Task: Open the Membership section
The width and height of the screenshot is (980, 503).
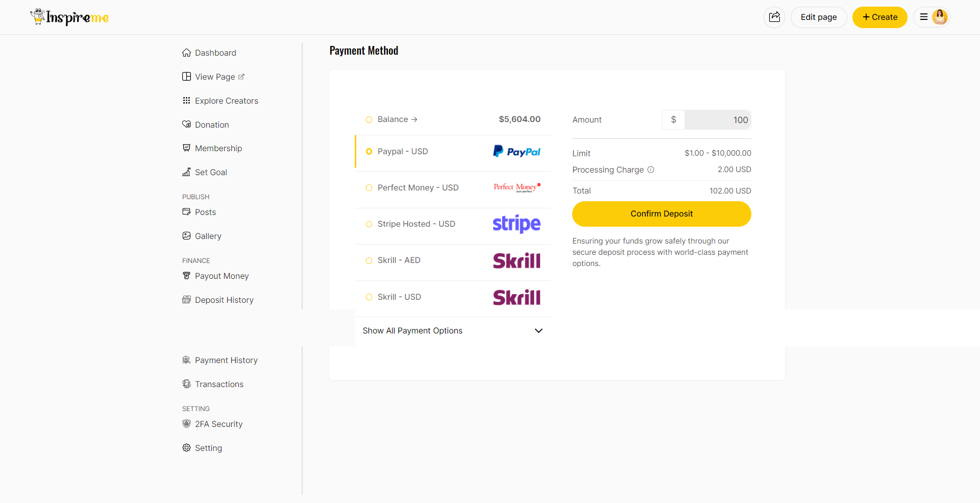Action: [218, 148]
